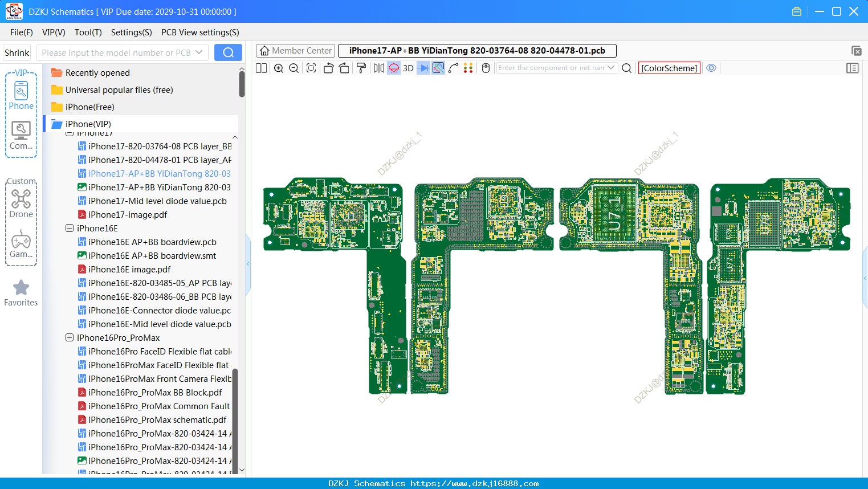
Task: Select the Phone category in sidebar
Action: [21, 95]
